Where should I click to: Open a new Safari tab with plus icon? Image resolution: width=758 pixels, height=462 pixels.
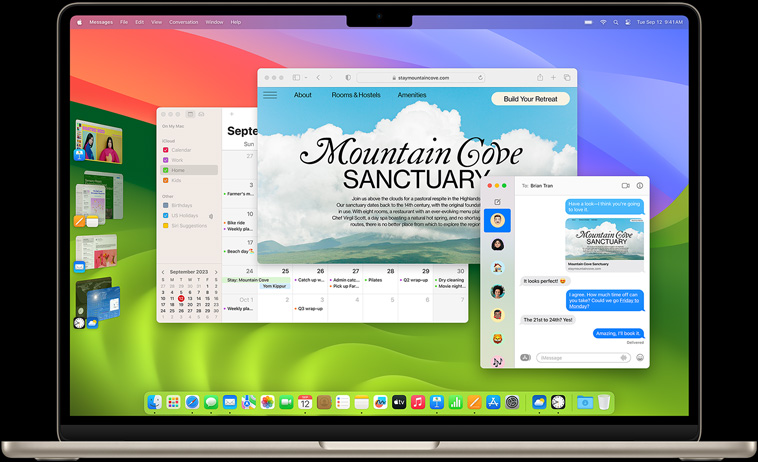[x=553, y=77]
